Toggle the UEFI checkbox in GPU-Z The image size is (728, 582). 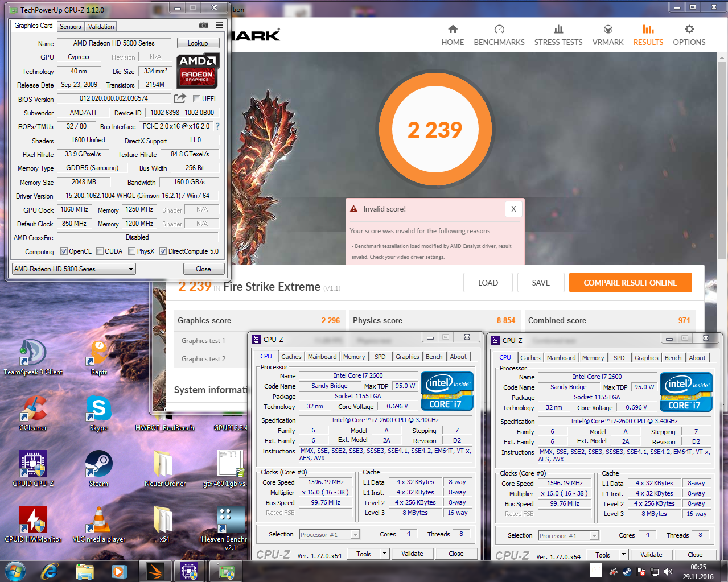pos(196,99)
